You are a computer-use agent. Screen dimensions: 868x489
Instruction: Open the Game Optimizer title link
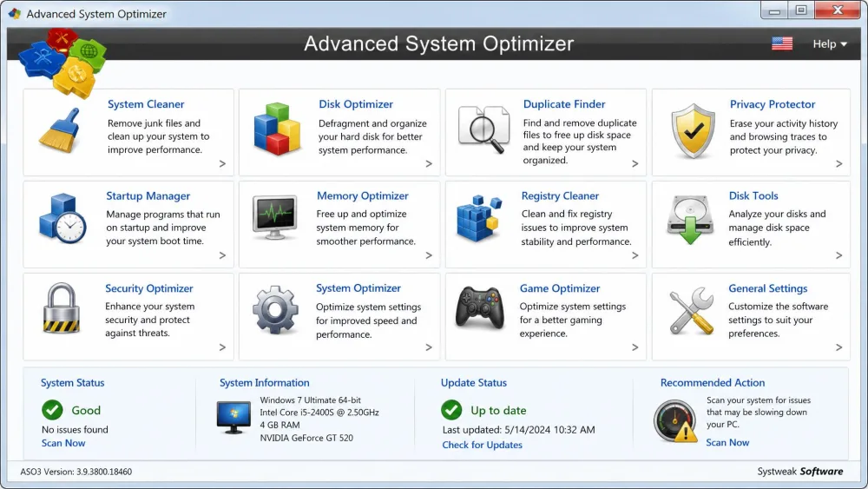point(560,288)
